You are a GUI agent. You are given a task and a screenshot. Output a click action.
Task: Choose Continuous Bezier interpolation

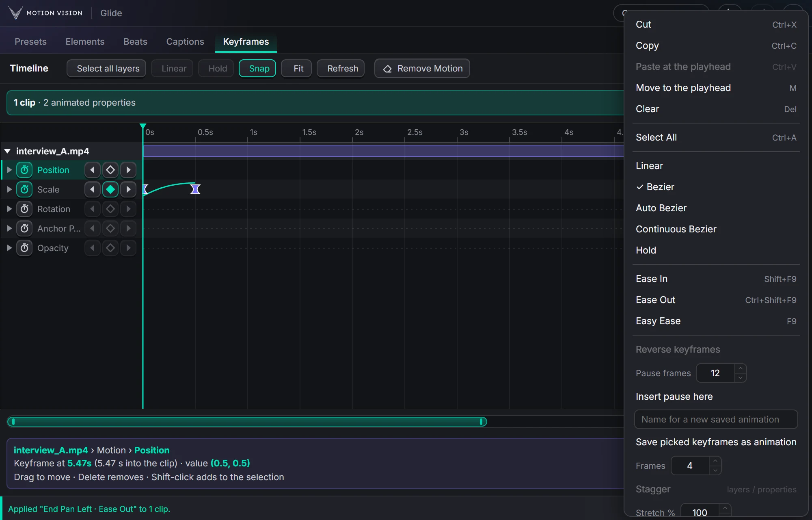tap(716, 229)
